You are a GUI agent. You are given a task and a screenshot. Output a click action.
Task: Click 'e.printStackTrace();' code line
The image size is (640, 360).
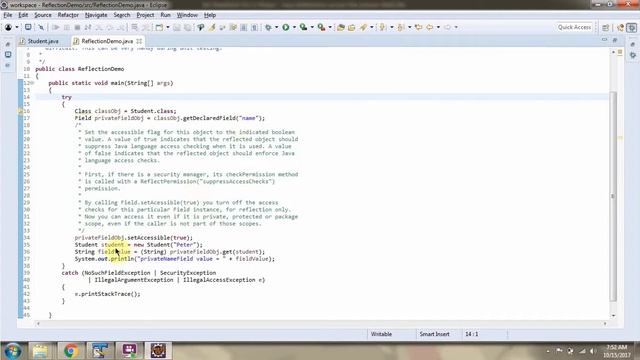[x=107, y=294]
